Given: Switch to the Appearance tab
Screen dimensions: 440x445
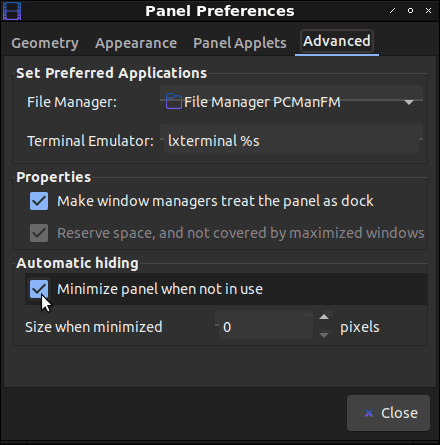Looking at the screenshot, I should click(136, 43).
